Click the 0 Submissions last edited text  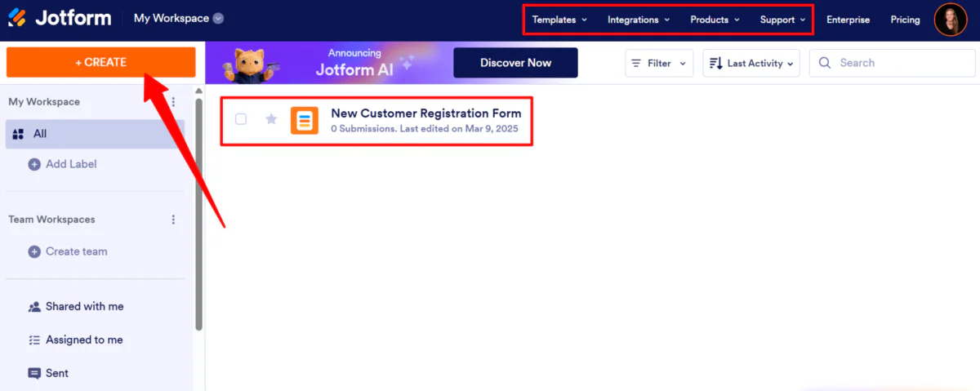[x=425, y=129]
